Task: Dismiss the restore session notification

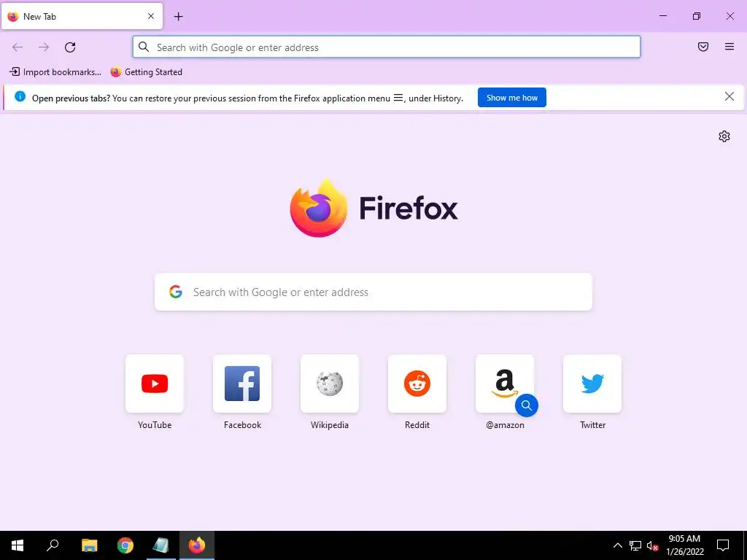Action: 729,97
